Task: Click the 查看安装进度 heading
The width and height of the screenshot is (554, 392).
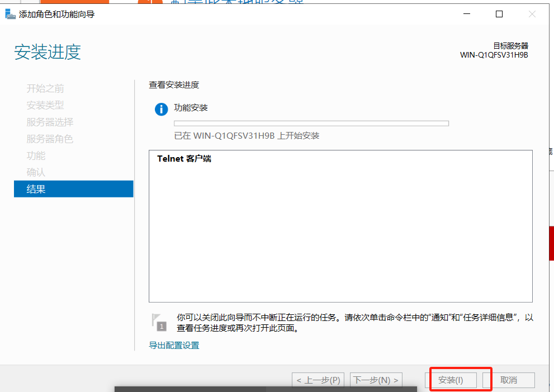Action: [174, 85]
